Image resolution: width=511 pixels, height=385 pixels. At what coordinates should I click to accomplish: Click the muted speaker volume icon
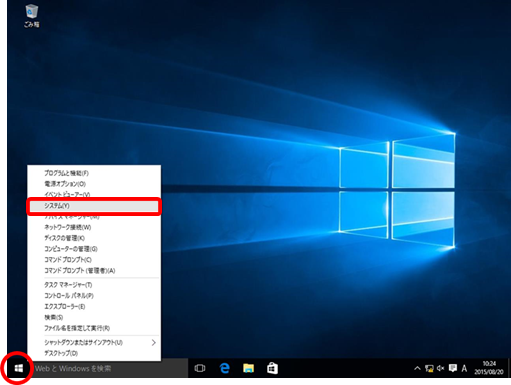440,368
